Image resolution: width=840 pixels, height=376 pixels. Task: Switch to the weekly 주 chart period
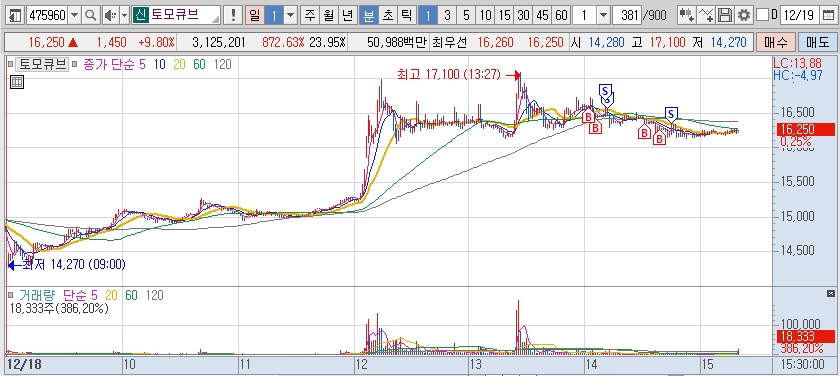(x=310, y=16)
